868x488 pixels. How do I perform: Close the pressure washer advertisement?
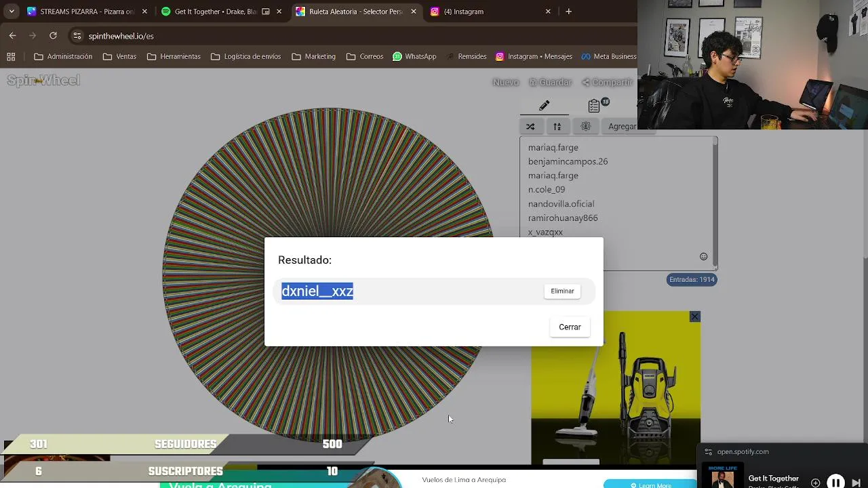pos(694,317)
